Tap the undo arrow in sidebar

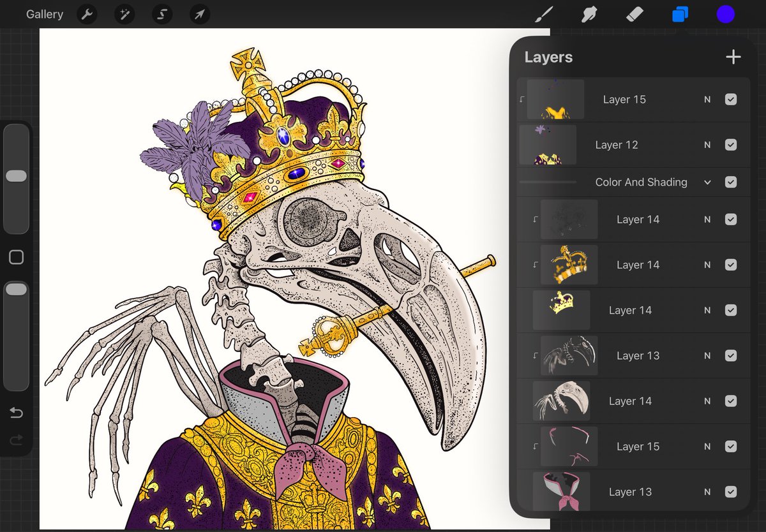pos(17,413)
